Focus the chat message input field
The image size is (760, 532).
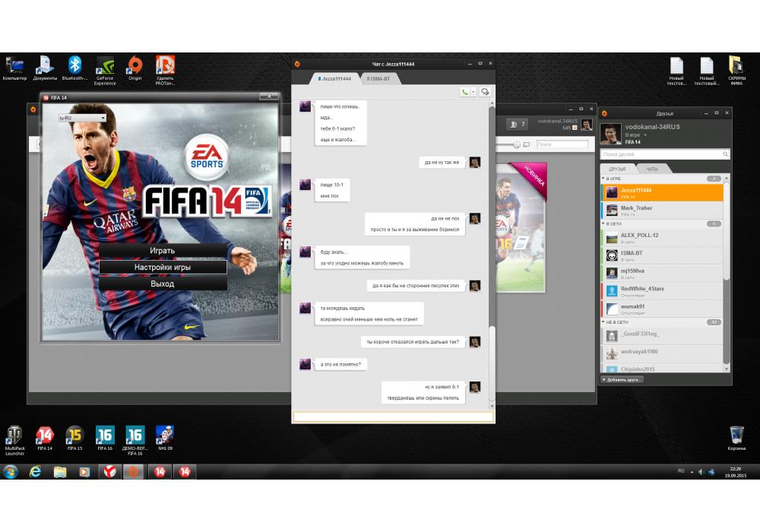point(393,416)
